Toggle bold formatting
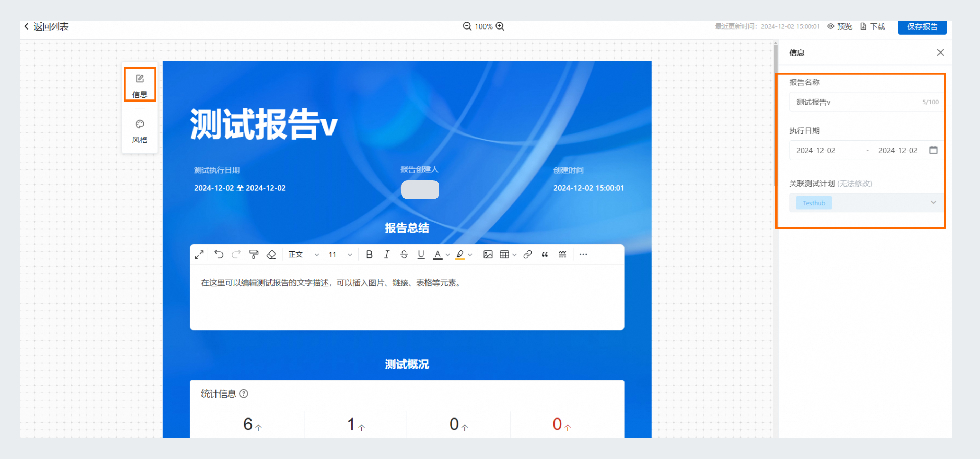Screen dimensions: 980x459 [x=369, y=255]
